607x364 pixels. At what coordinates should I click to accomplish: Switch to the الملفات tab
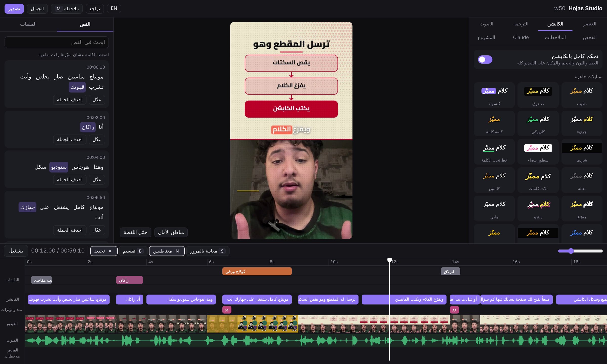click(x=28, y=24)
